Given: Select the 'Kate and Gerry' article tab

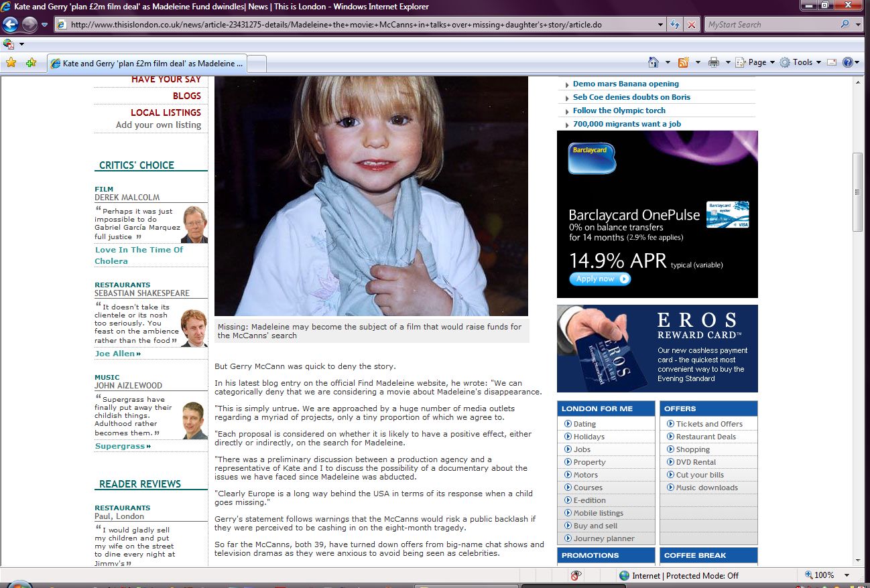Looking at the screenshot, I should (x=147, y=64).
